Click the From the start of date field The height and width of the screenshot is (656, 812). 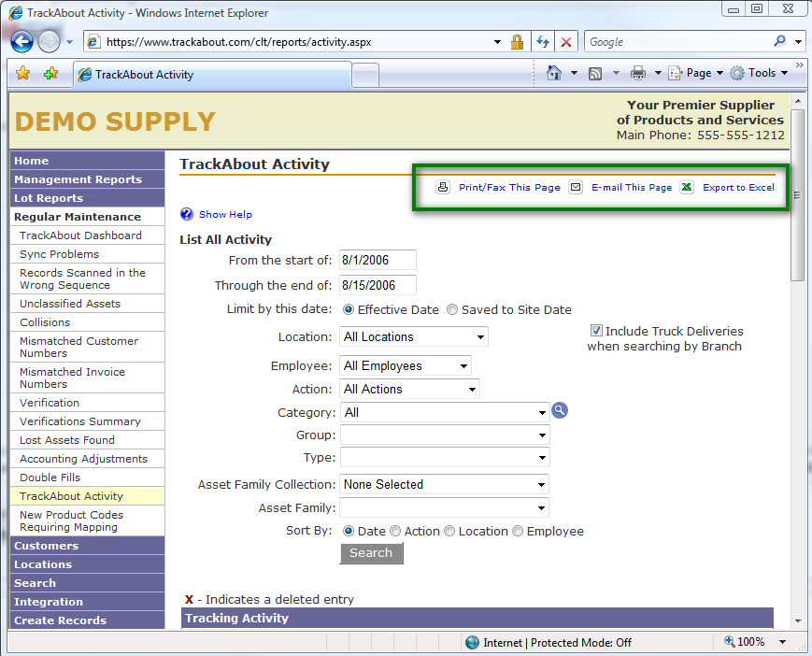tap(378, 260)
